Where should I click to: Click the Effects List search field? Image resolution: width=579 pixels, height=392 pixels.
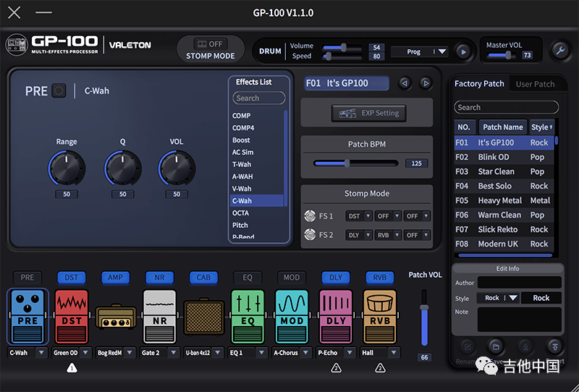click(259, 98)
